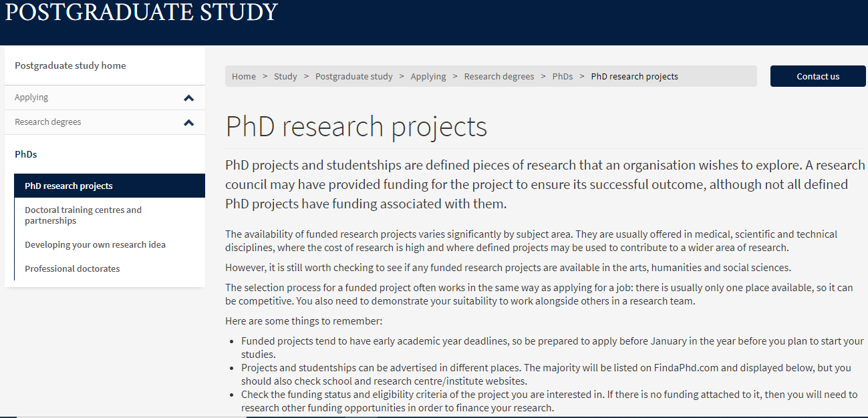The image size is (868, 418).
Task: Collapse the Research degrees section chevron
Action: (189, 123)
